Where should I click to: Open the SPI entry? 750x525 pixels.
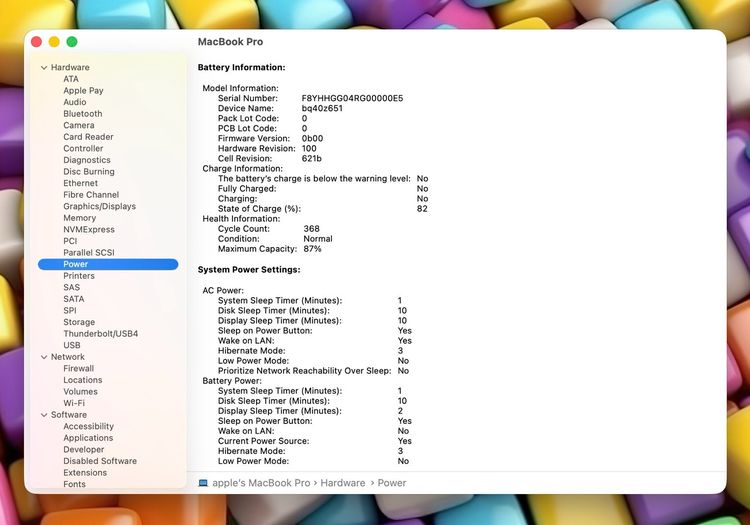[x=70, y=310]
